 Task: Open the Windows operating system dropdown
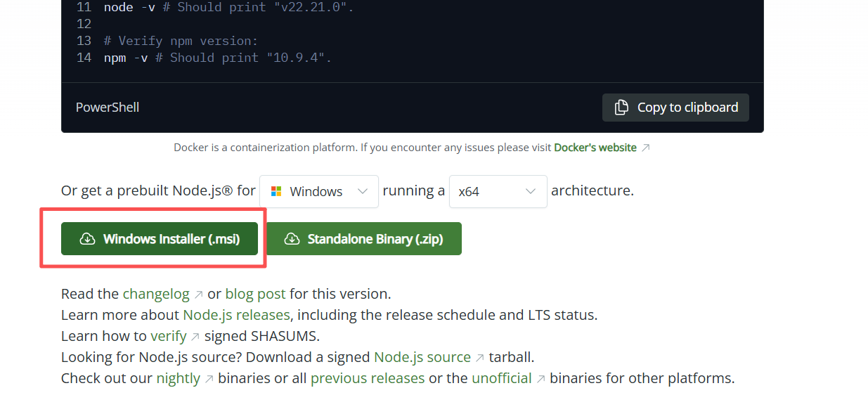pyautogui.click(x=319, y=191)
